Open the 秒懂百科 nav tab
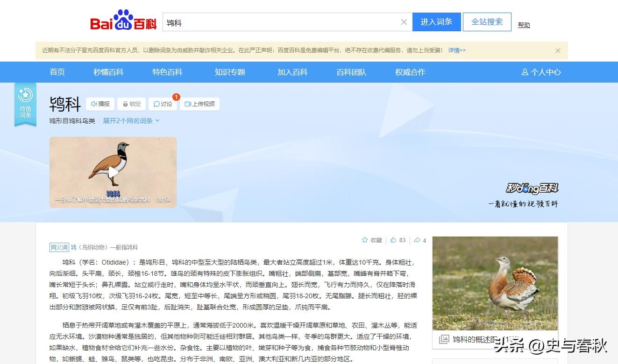 point(108,72)
